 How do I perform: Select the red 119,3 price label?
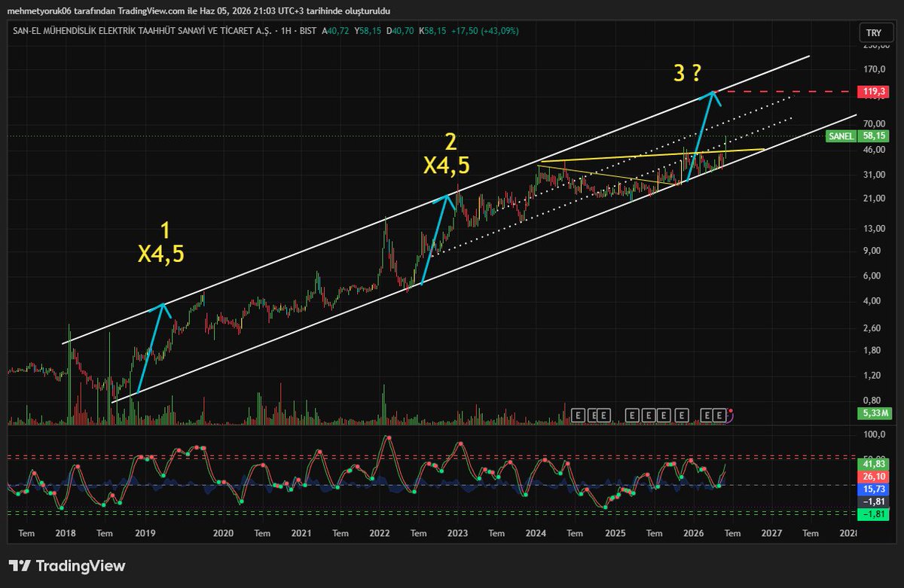[x=874, y=92]
